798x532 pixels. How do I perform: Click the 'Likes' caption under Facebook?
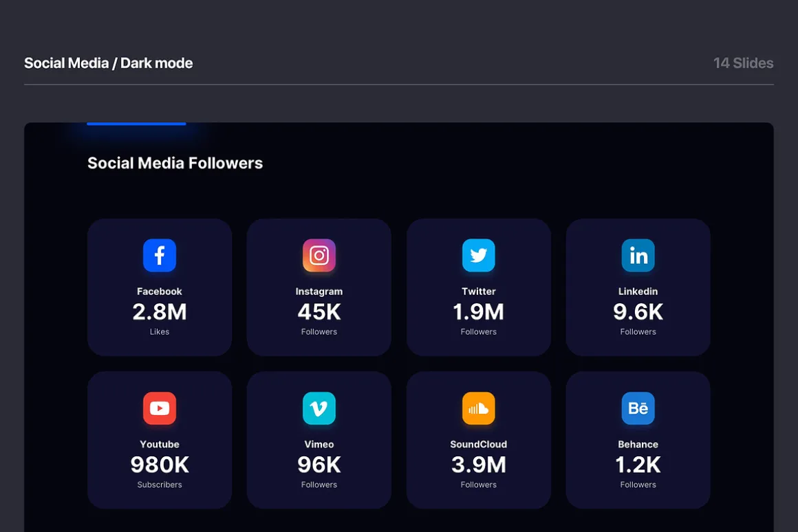point(160,331)
